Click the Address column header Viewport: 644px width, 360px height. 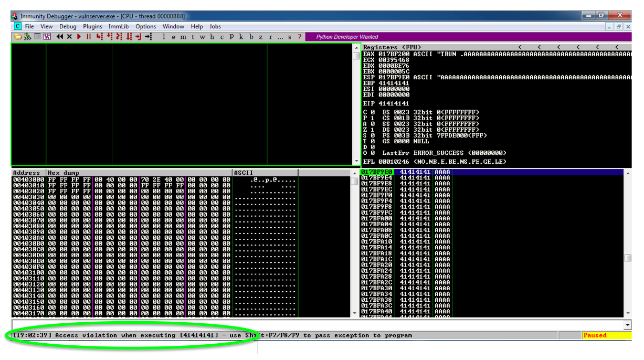(x=28, y=173)
